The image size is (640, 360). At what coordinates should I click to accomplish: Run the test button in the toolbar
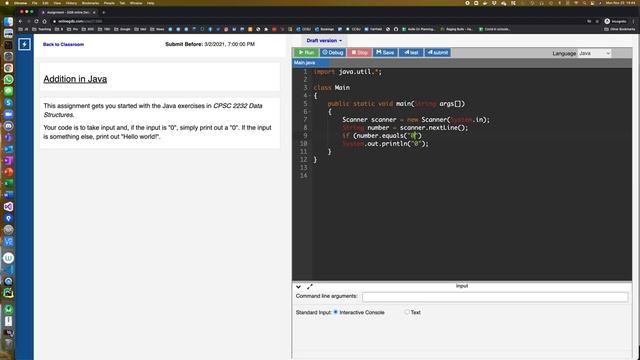pyautogui.click(x=411, y=53)
